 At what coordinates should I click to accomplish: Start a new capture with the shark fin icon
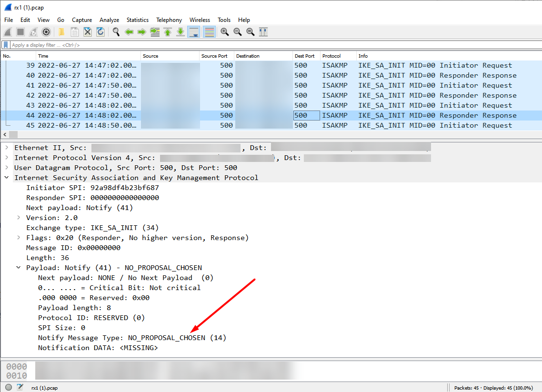[x=8, y=31]
